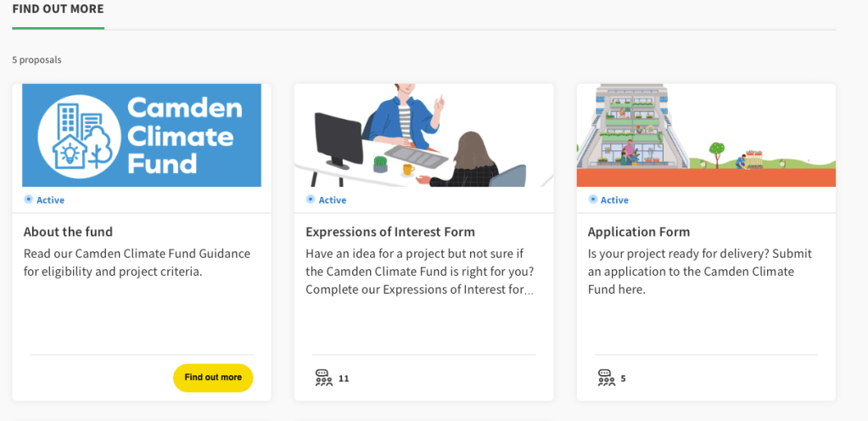Click the Camden Climate Fund Guidance description text
The height and width of the screenshot is (421, 868).
(x=137, y=263)
